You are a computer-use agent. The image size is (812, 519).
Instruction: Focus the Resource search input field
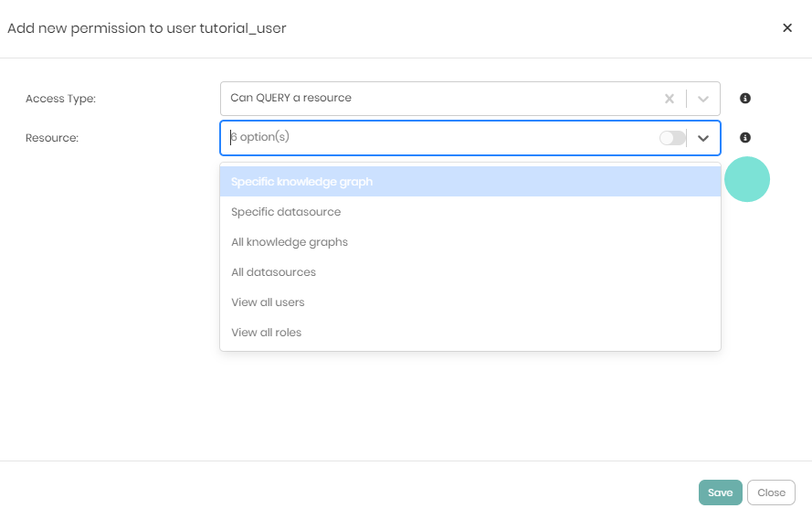click(438, 138)
